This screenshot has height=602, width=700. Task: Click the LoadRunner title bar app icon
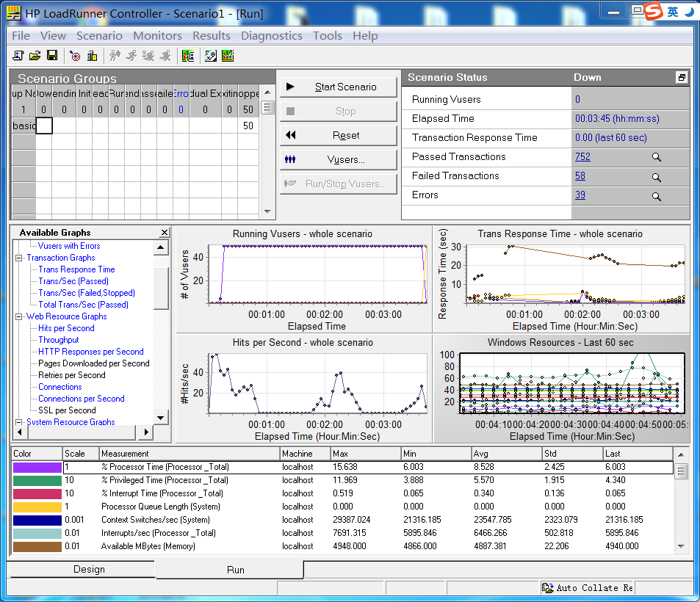14,13
